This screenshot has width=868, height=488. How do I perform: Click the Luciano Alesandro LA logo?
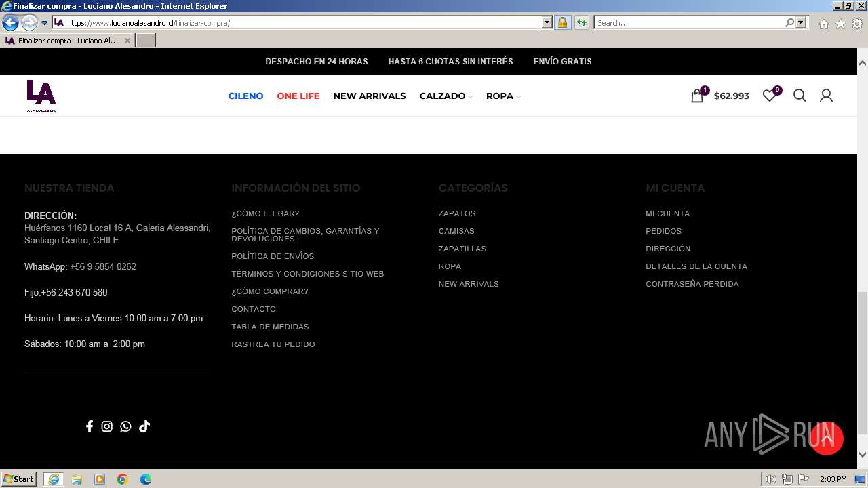pyautogui.click(x=41, y=96)
